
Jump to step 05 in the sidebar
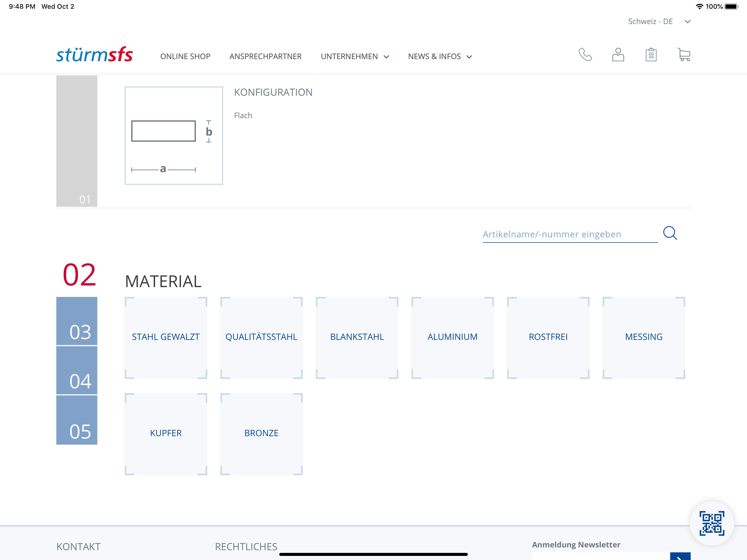tap(77, 420)
